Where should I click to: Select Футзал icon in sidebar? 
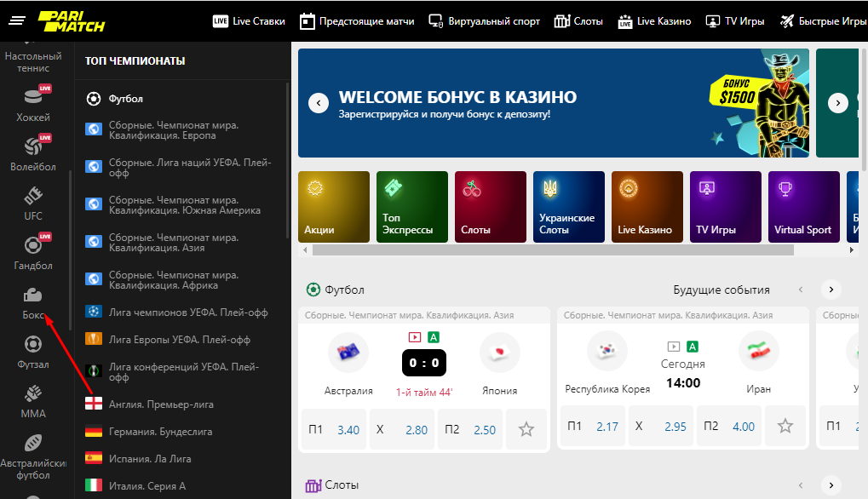tap(33, 343)
